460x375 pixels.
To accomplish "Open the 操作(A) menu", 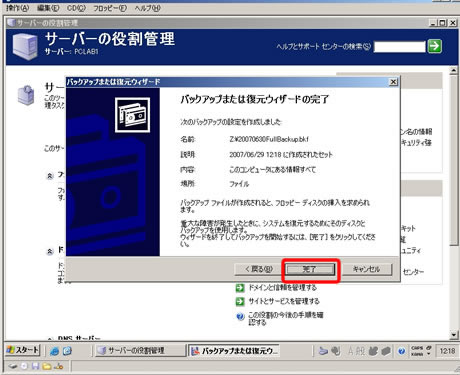I will click(17, 8).
